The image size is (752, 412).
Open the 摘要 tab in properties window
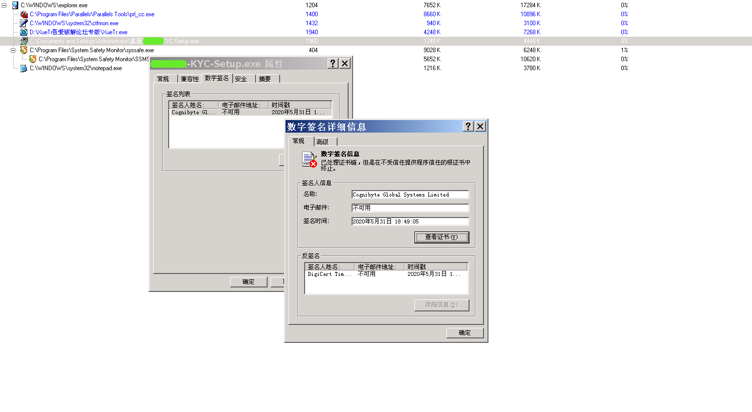pos(265,79)
